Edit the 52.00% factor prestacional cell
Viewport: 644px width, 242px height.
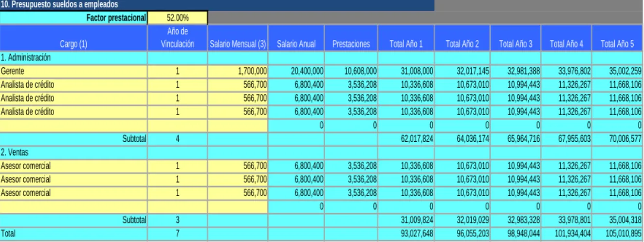pyautogui.click(x=178, y=19)
